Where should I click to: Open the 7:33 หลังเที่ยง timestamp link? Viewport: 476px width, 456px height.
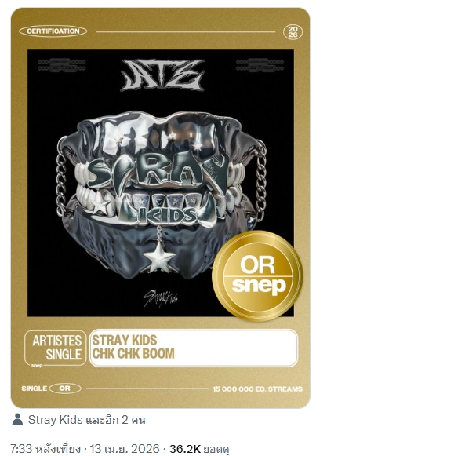pos(45,448)
